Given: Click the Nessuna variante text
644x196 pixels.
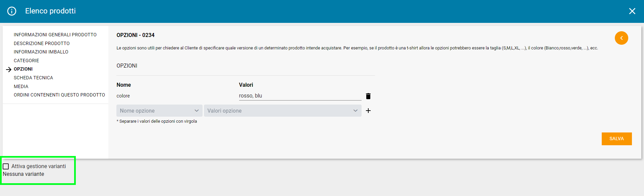Looking at the screenshot, I should pyautogui.click(x=23, y=174).
